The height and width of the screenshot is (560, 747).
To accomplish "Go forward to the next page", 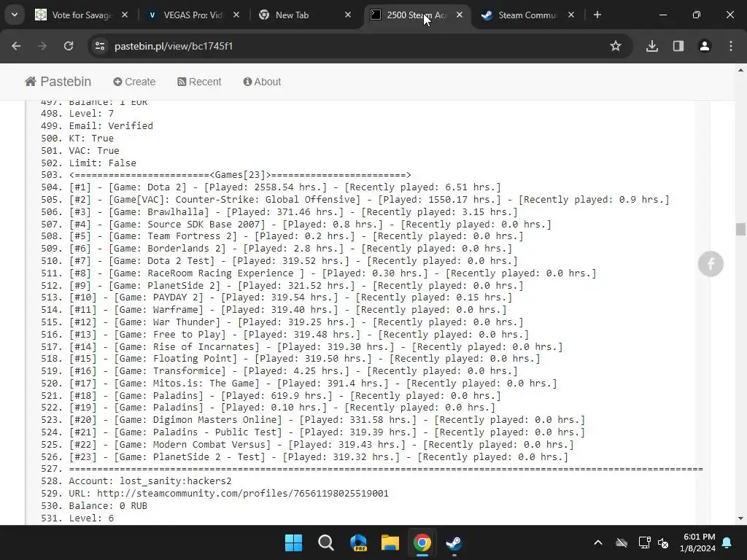I will [42, 46].
